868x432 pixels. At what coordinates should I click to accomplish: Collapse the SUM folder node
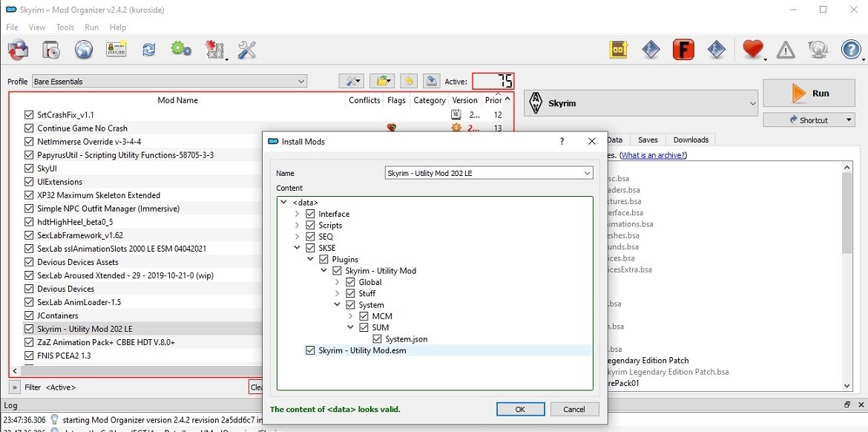click(x=350, y=327)
